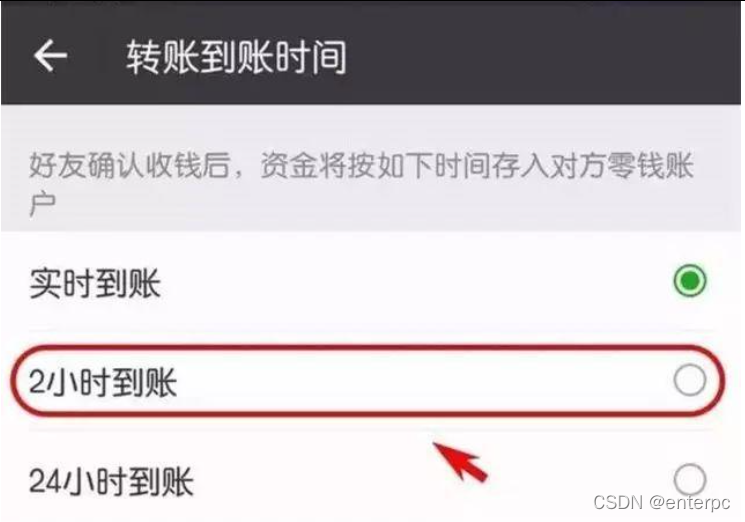Click the red highlighted outline border
This screenshot has width=745, height=522.
(x=367, y=347)
